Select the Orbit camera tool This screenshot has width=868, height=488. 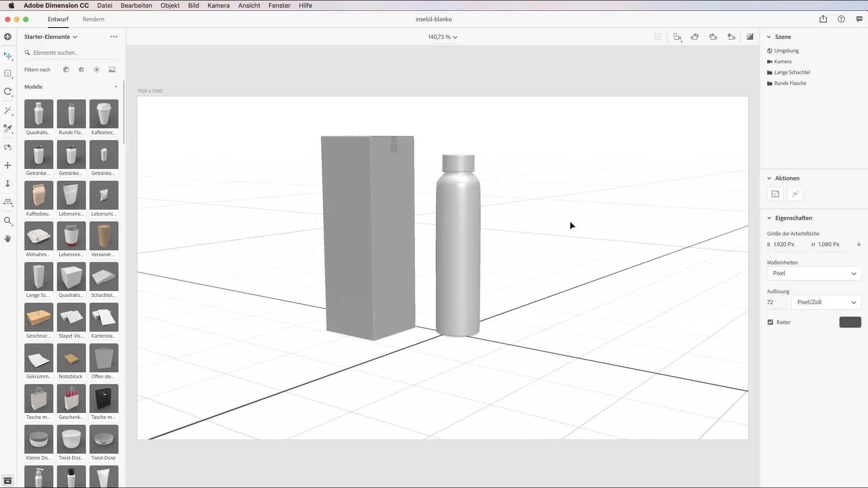tap(8, 147)
